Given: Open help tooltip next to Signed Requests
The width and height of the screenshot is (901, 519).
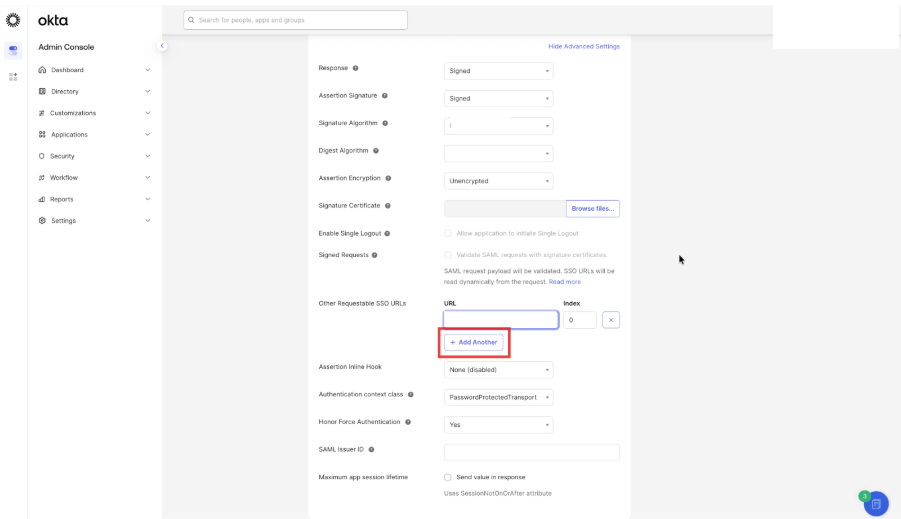Looking at the screenshot, I should (x=375, y=255).
